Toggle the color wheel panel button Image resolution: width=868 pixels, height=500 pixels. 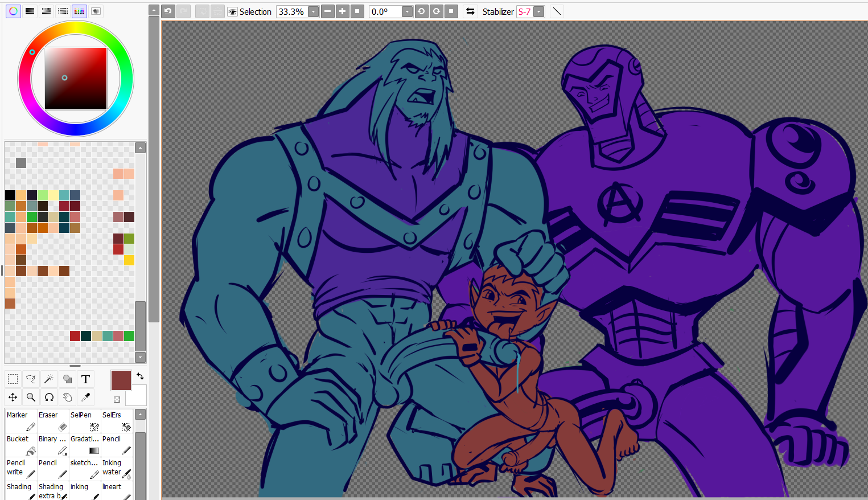(13, 11)
